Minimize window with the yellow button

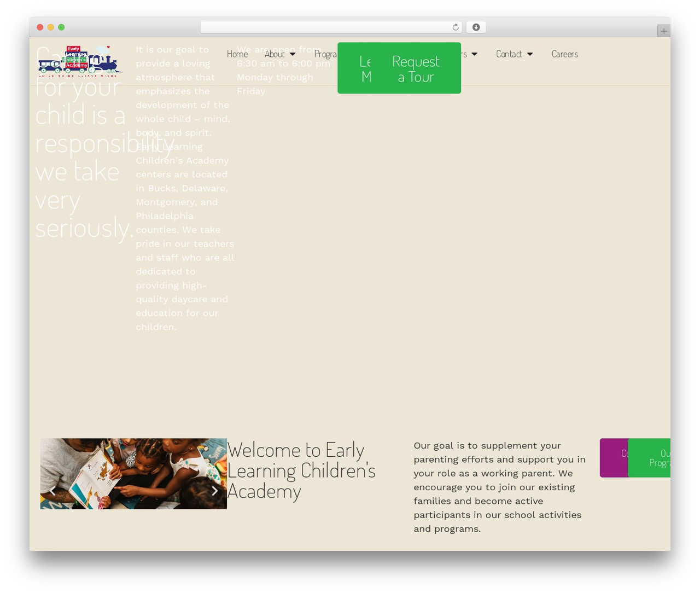[x=51, y=27]
